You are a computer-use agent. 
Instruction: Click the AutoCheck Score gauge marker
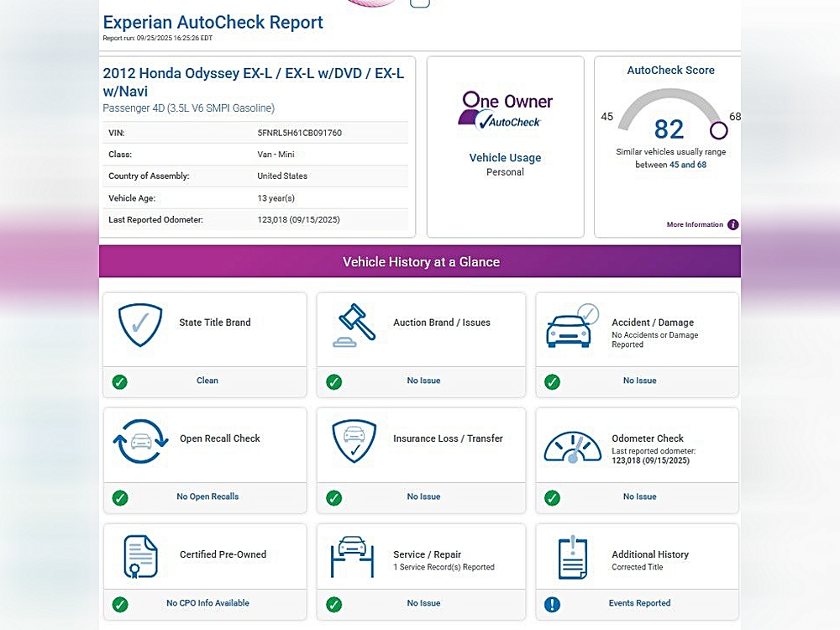[x=718, y=130]
